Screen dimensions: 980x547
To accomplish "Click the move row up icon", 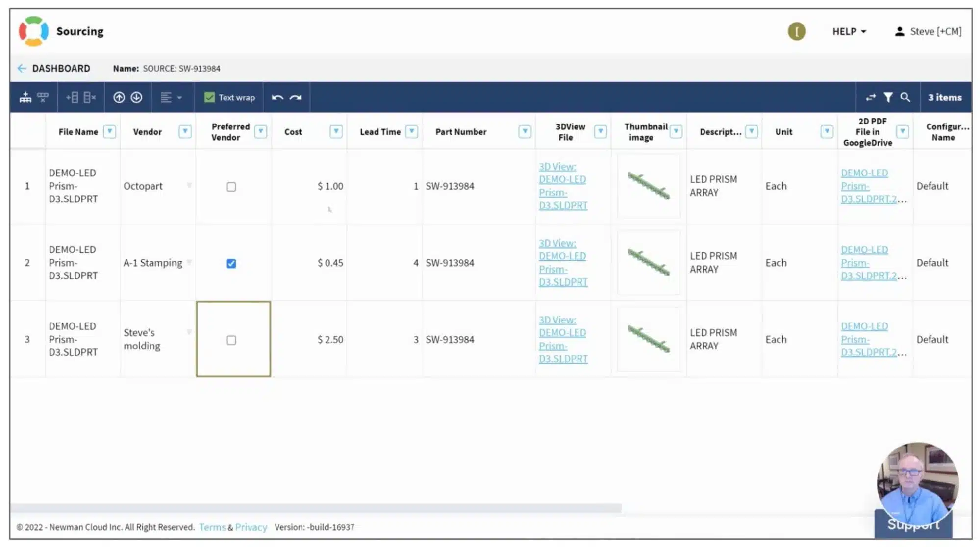I will coord(119,98).
